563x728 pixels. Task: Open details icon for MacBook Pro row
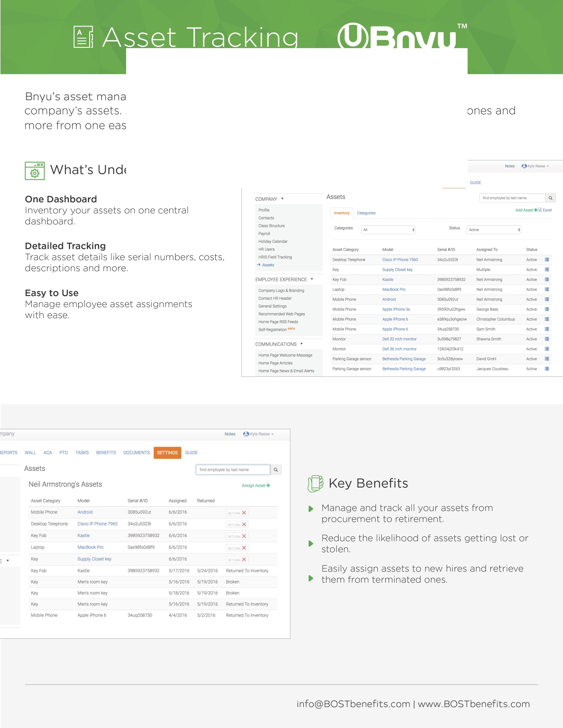547,289
